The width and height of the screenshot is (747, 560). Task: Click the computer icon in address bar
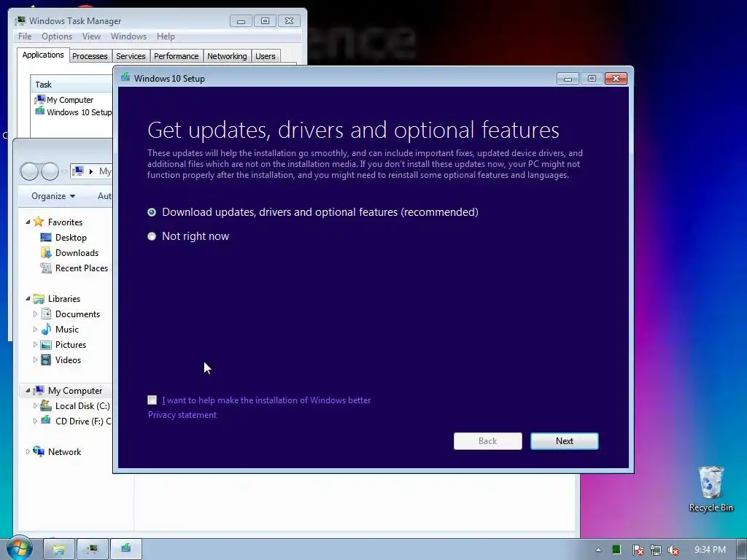coord(79,171)
